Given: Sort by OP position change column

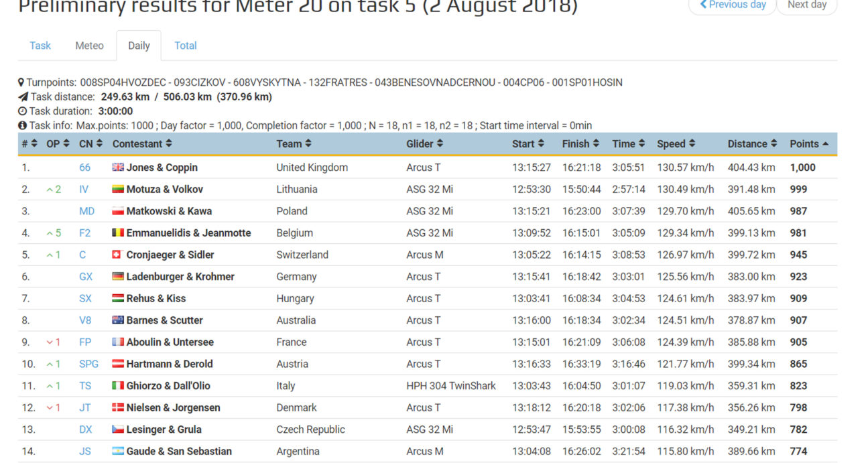Looking at the screenshot, I should click(57, 144).
